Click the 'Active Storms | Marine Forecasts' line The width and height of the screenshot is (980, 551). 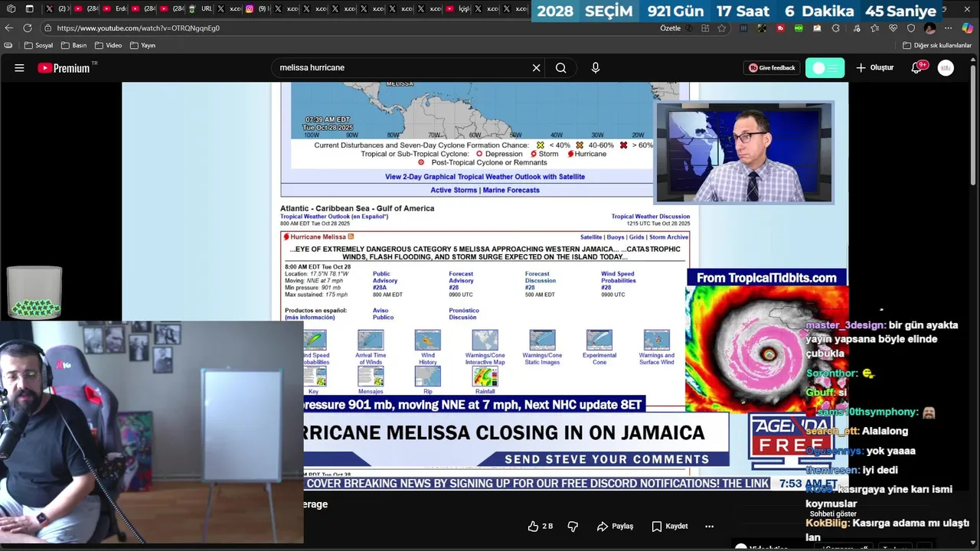485,190
